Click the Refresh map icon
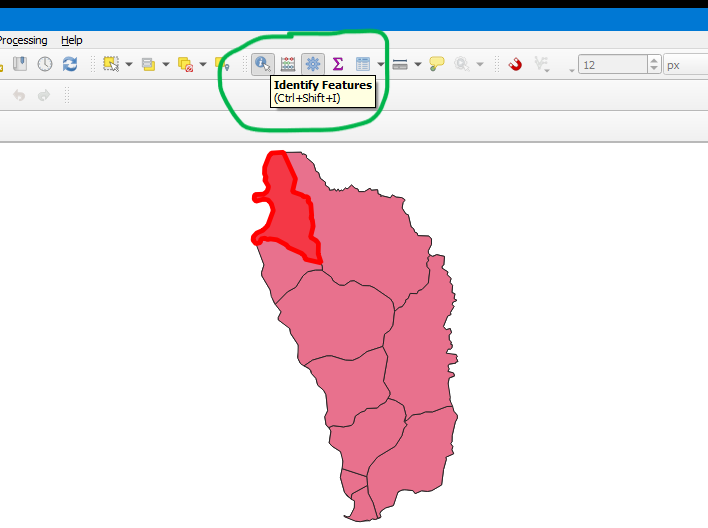This screenshot has height=528, width=708. tap(70, 64)
